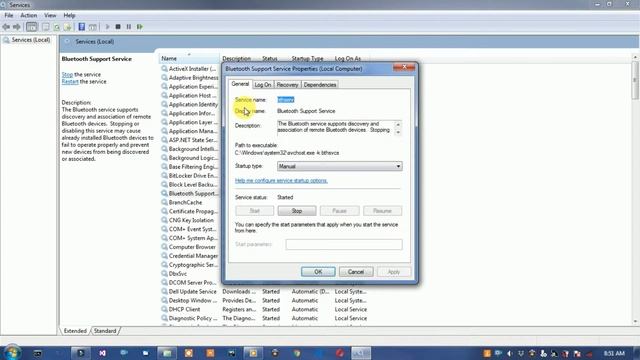Select the Base Filtering Engi... row
This screenshot has width=640, height=360.
tap(190, 167)
